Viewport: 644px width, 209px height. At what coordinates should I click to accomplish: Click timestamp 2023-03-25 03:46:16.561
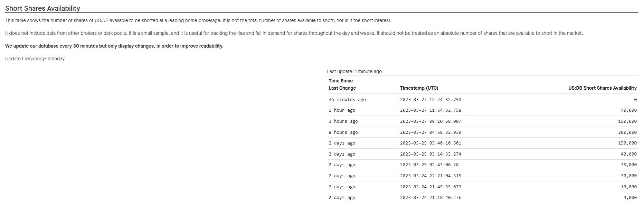click(x=430, y=143)
